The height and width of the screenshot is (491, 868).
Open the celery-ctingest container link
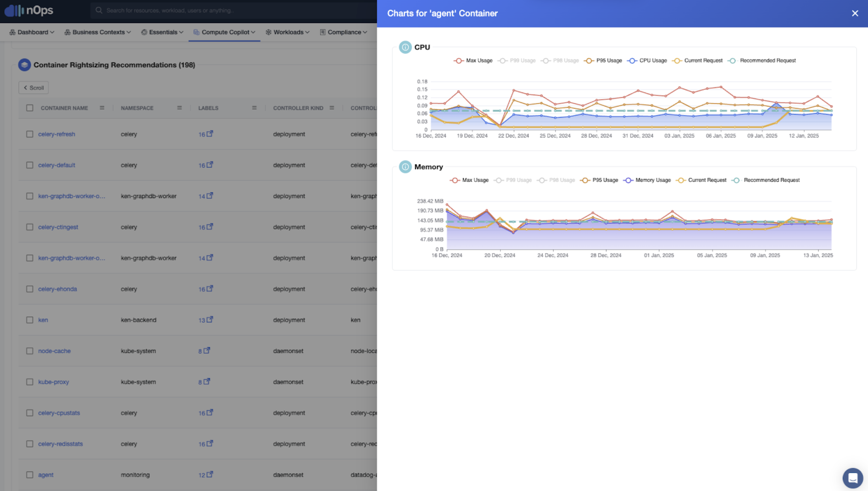(58, 227)
